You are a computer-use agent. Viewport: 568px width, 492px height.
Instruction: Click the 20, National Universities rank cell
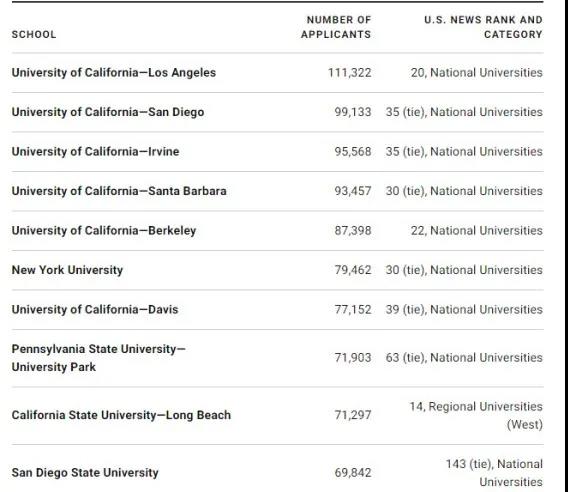[x=477, y=72]
